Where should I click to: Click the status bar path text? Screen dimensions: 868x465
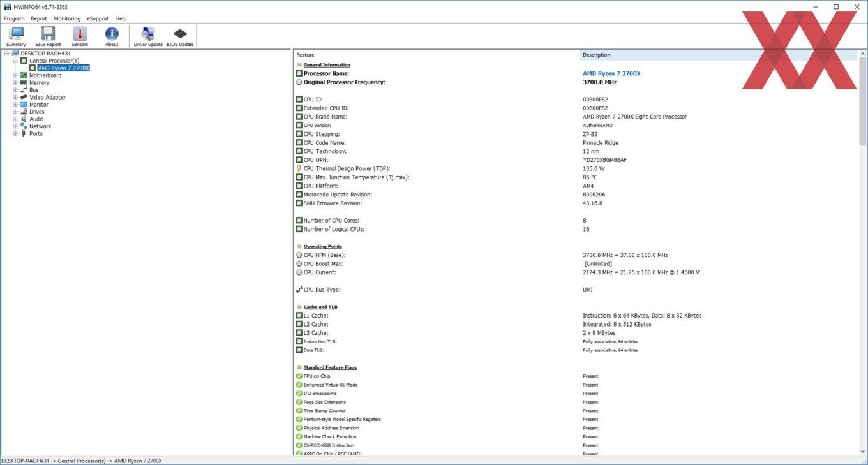[x=82, y=461]
